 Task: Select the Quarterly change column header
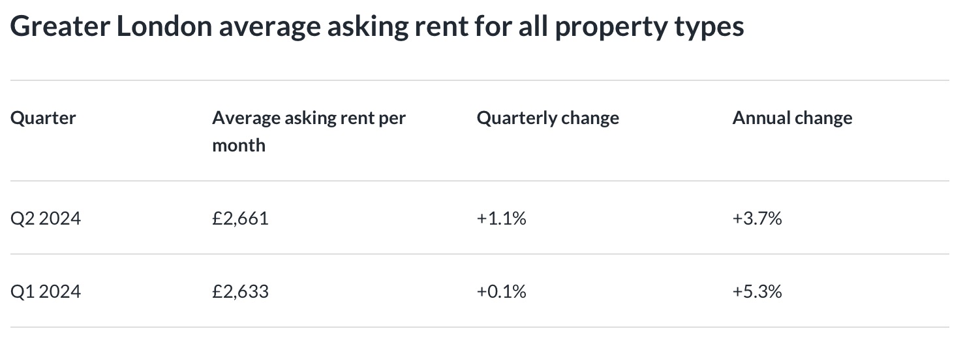click(x=547, y=118)
